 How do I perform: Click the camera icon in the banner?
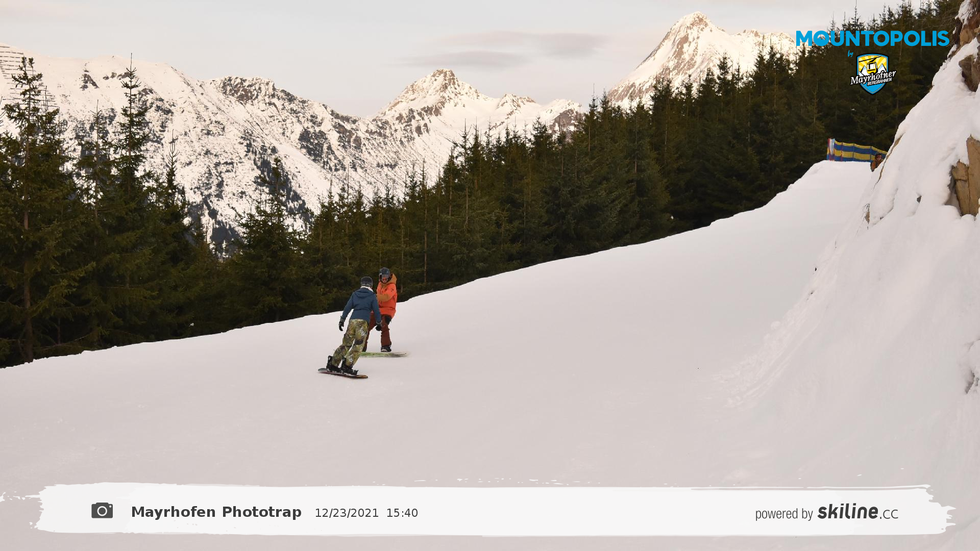(x=102, y=511)
